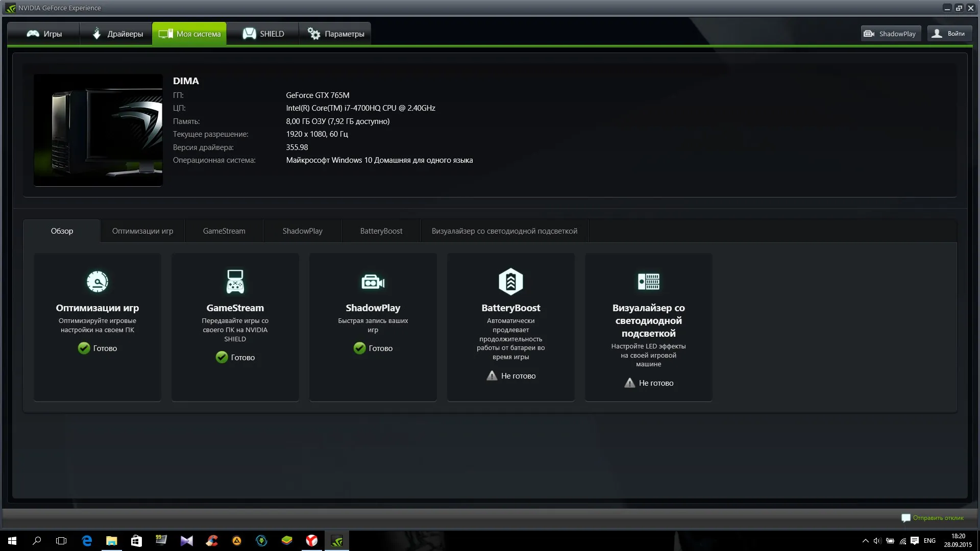Click the Intel Core i7-4700HQ CPU text
The height and width of the screenshot is (551, 980).
tap(360, 108)
